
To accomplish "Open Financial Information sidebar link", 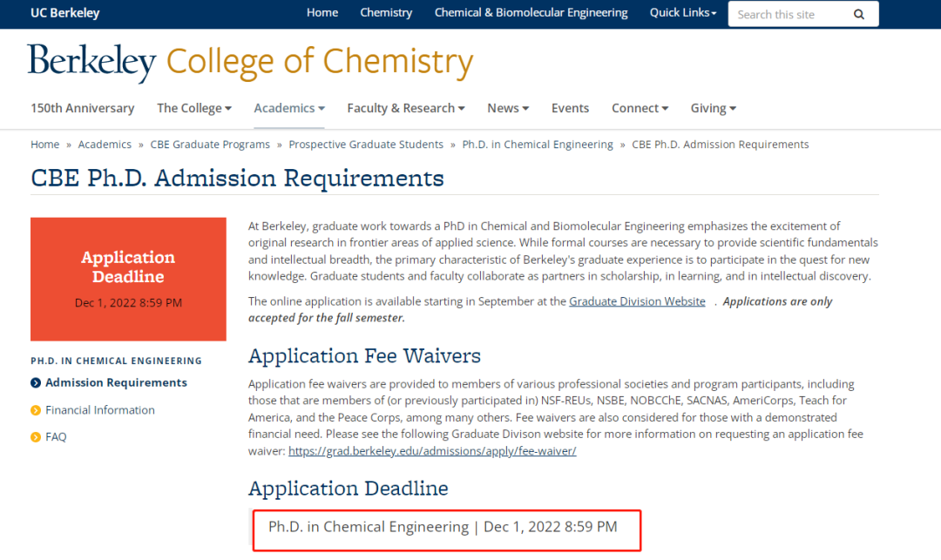I will 100,410.
